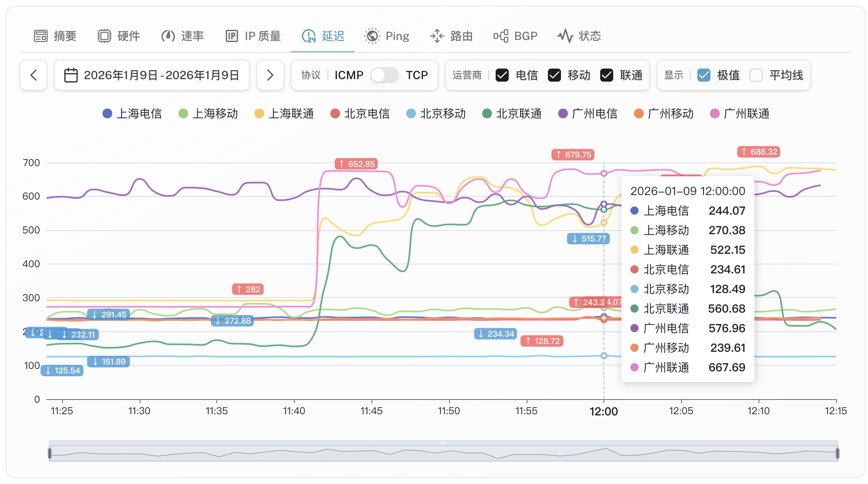Open the IP 质量 icon
The height and width of the screenshot is (484, 868).
point(232,36)
